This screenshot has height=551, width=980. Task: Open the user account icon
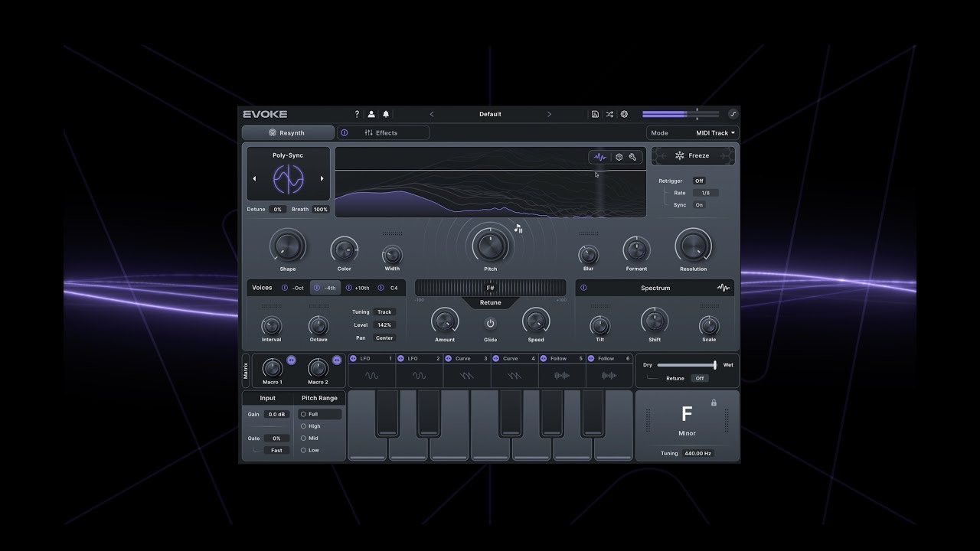(371, 114)
